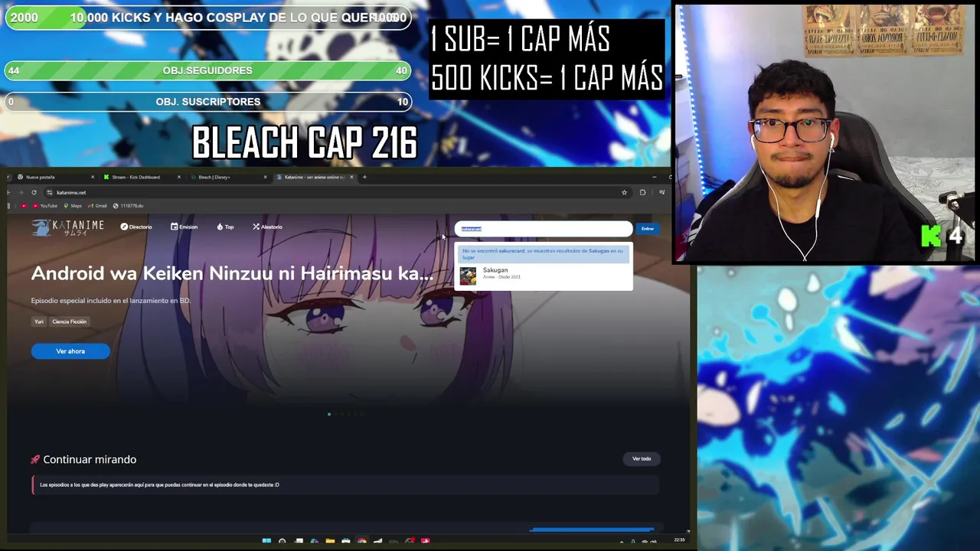This screenshot has width=980, height=551.
Task: Click the Ver todo button
Action: [642, 459]
